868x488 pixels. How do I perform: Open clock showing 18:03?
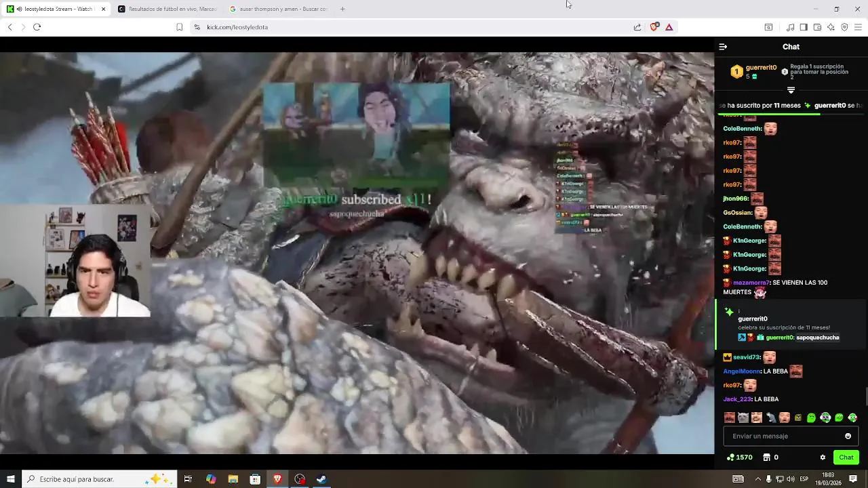pos(828,479)
